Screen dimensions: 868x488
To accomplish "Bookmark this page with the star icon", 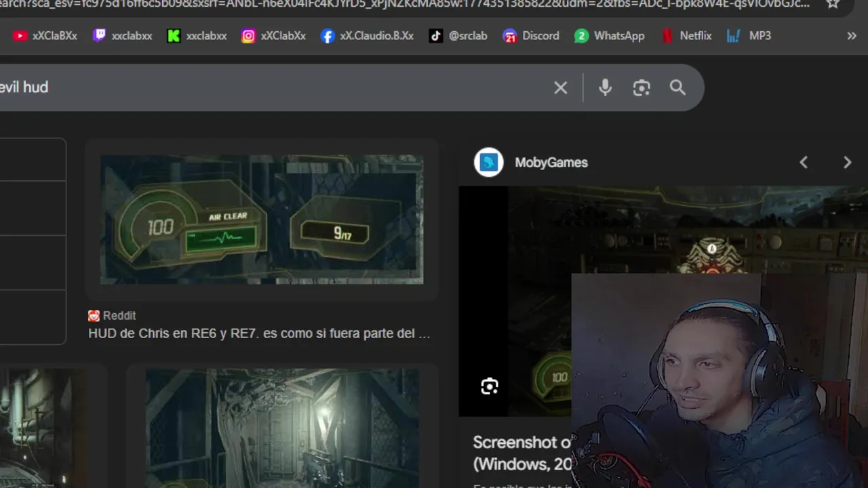I will [x=833, y=3].
